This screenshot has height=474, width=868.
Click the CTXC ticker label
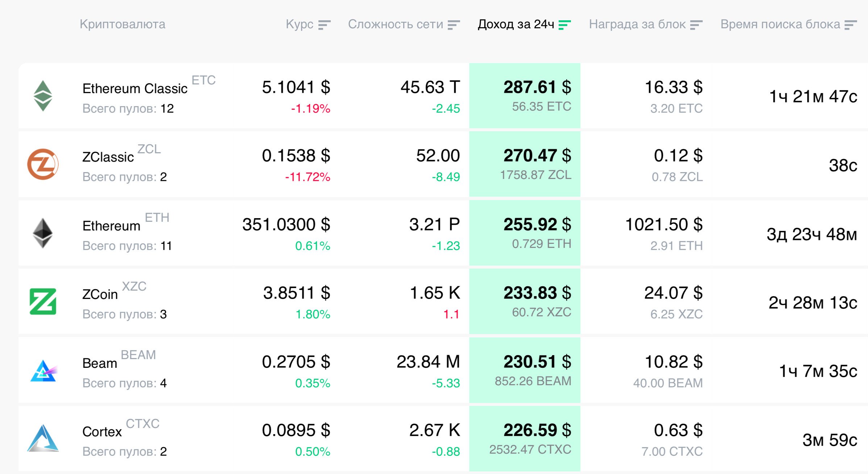(x=143, y=424)
